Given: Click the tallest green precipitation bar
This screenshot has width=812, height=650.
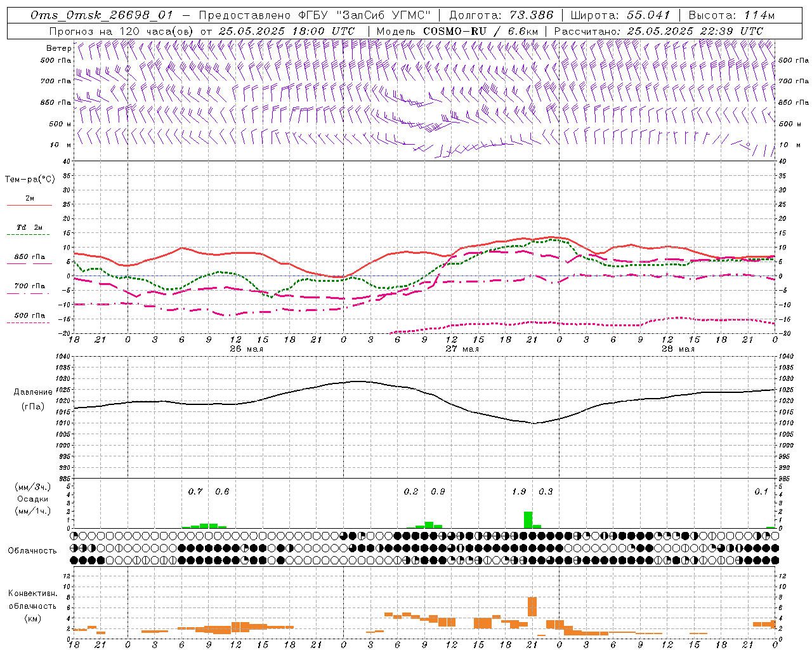Looking at the screenshot, I should (x=528, y=520).
